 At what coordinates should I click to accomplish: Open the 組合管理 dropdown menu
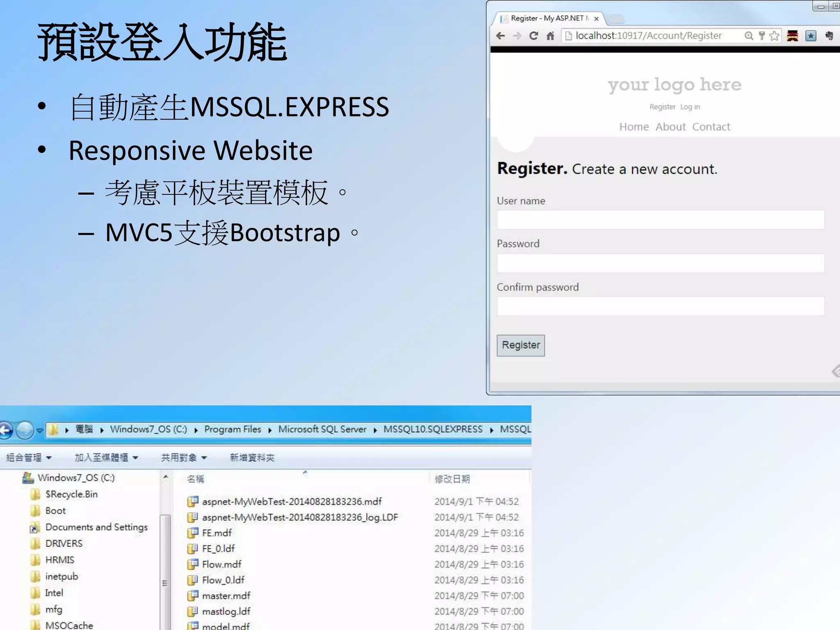click(29, 458)
